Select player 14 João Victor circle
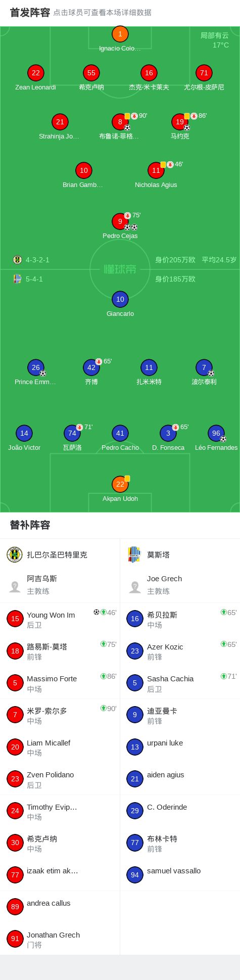The image size is (240, 980). [24, 433]
